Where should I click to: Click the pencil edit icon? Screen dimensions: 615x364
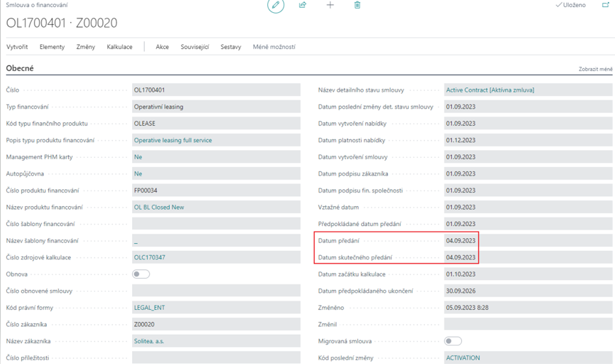tap(276, 5)
